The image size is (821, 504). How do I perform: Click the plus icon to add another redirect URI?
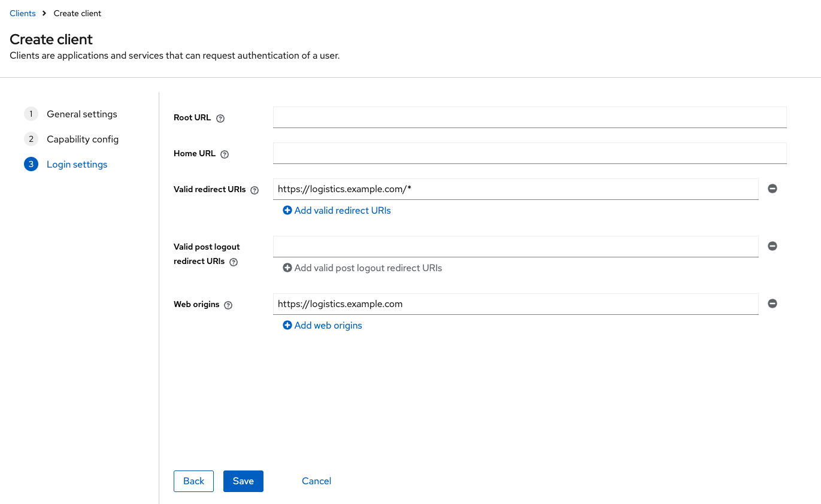(287, 210)
